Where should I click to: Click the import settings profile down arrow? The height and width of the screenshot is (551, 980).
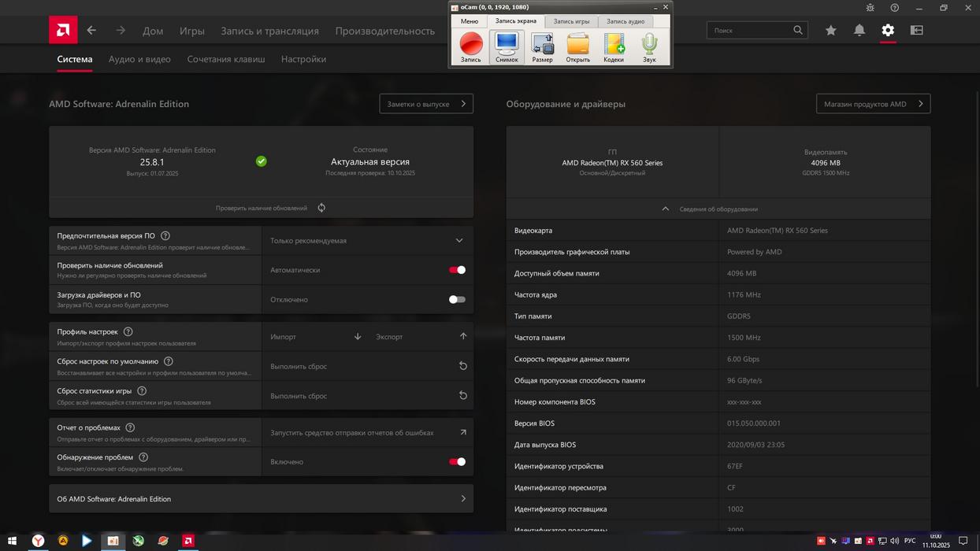(358, 337)
